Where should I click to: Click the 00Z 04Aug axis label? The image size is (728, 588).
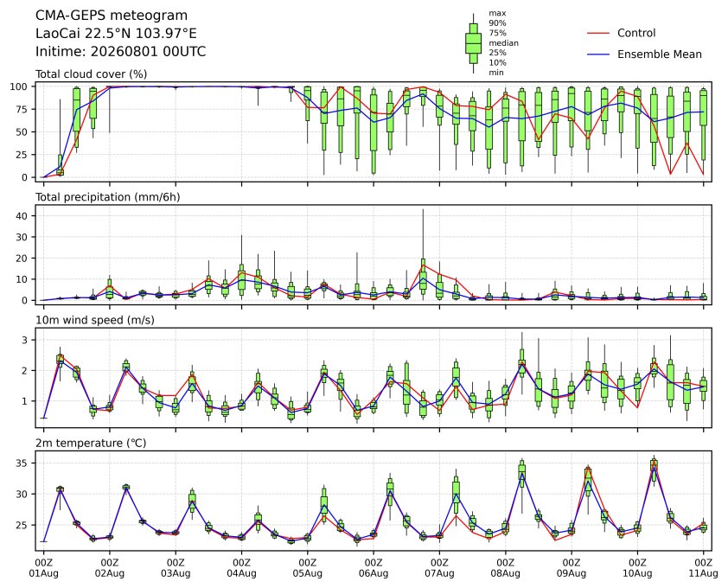coord(241,568)
